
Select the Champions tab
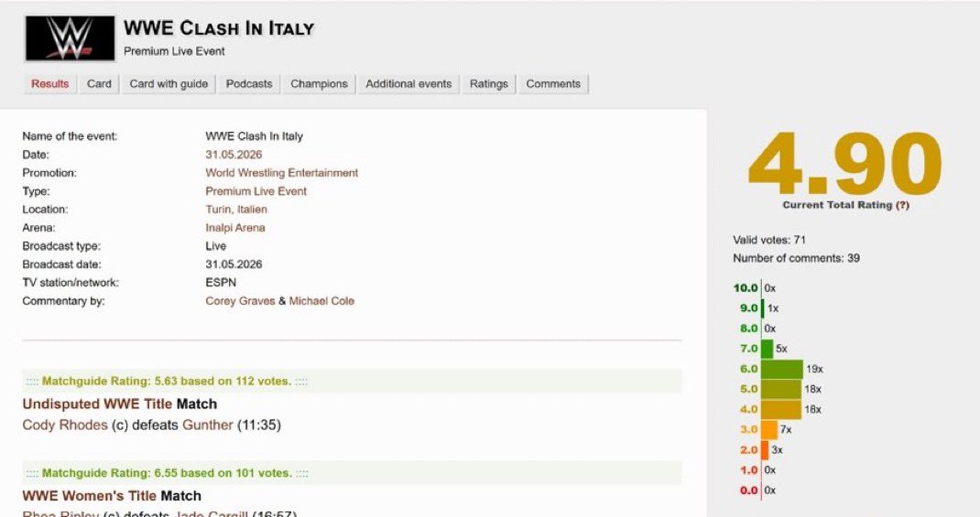319,83
